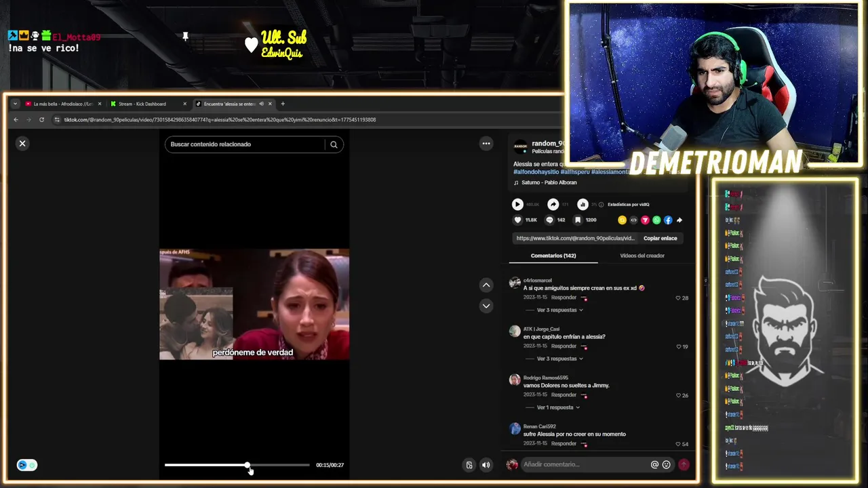Viewport: 868px width, 488px height.
Task: Click the comments bubble icon showing 142
Action: (549, 220)
